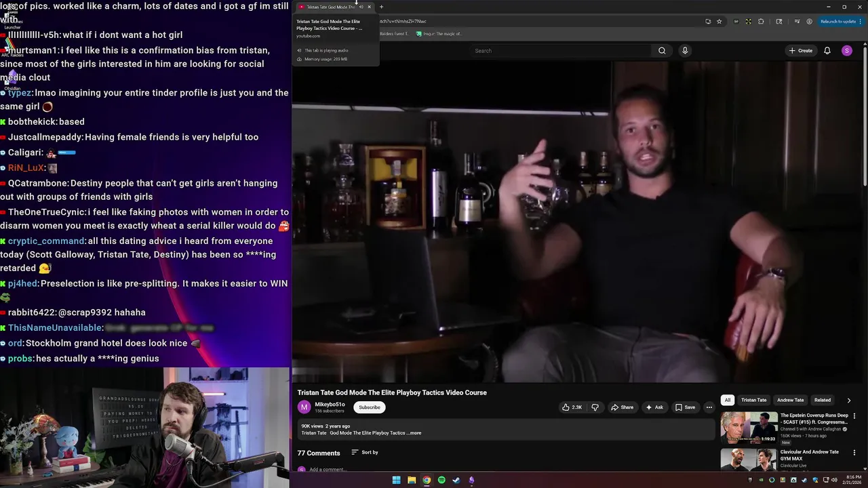The image size is (868, 488).
Task: Click the install app icon in address bar
Action: coord(708,21)
